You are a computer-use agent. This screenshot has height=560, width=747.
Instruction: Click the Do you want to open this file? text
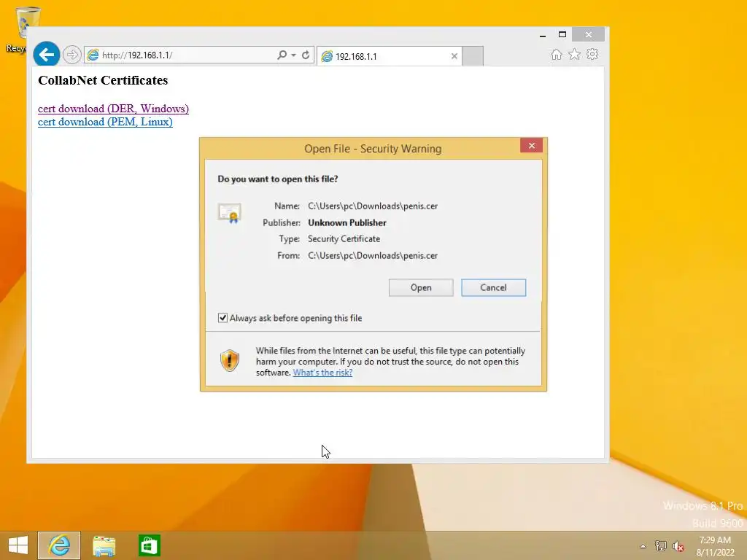(278, 179)
